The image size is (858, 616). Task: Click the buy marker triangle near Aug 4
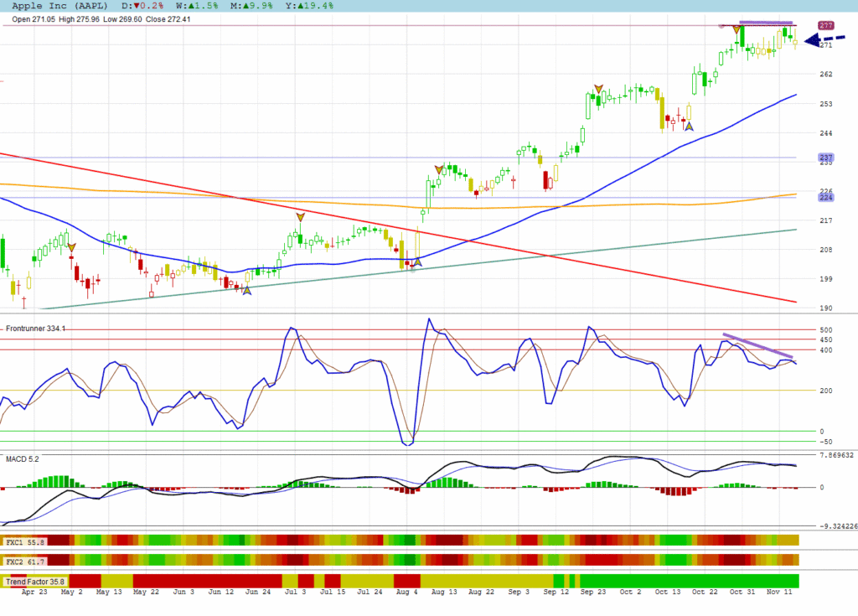pos(417,262)
